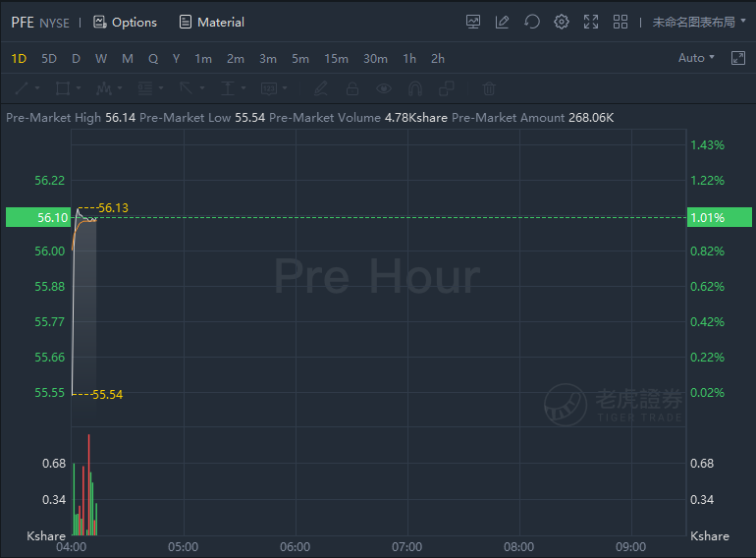Expand the arrow tool dropdown arrow
Screen dimensions: 756x558
(x=202, y=88)
